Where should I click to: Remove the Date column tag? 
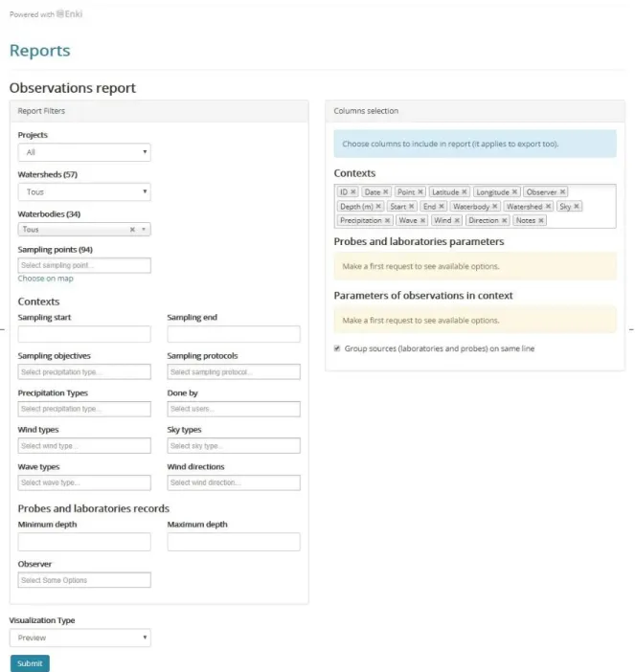click(385, 192)
